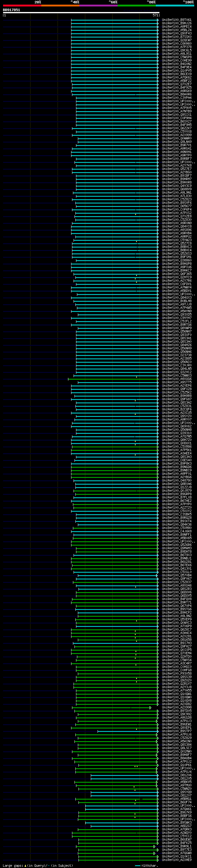Select the UniRef100_A5BF22 label
Image resolution: width=197 pixels, height=868 pixels.
point(176,81)
